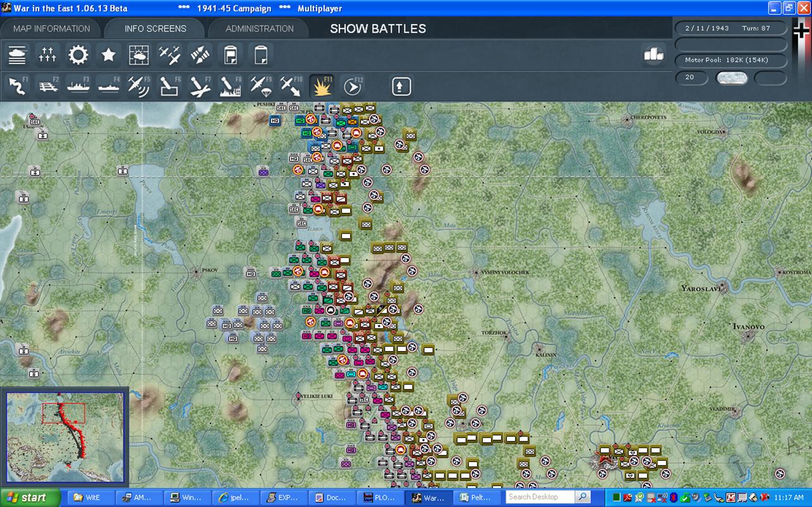Open the victory star icon screen

[x=108, y=55]
